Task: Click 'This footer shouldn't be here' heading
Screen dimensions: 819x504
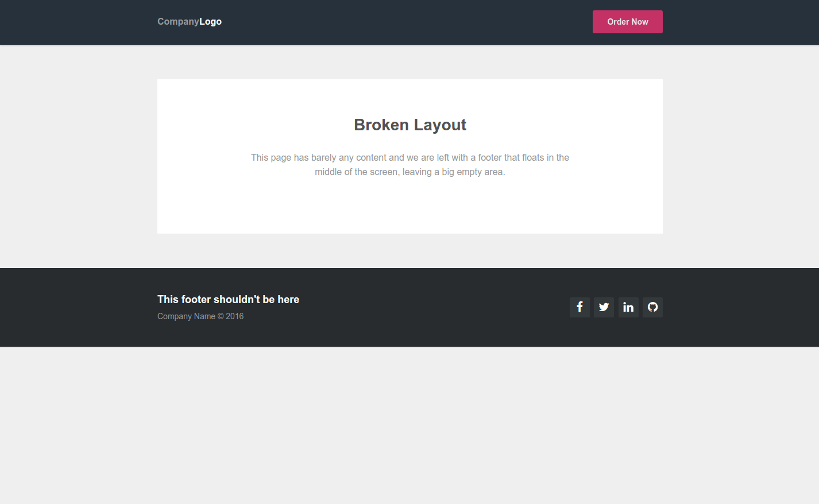Action: tap(228, 299)
